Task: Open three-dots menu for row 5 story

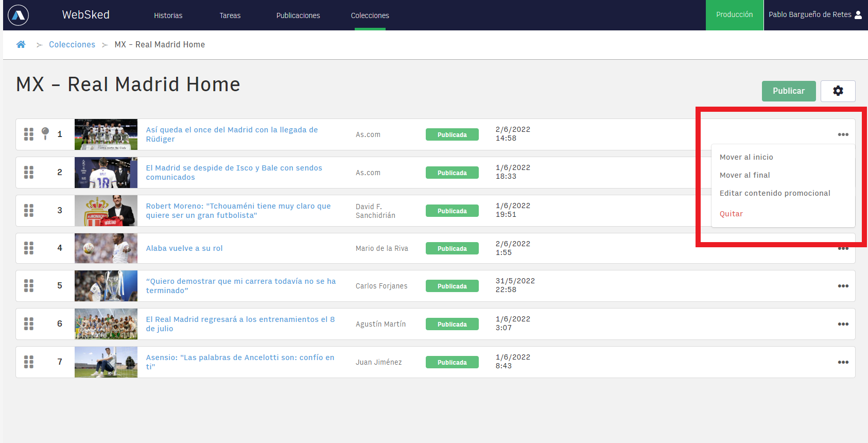Action: tap(843, 286)
